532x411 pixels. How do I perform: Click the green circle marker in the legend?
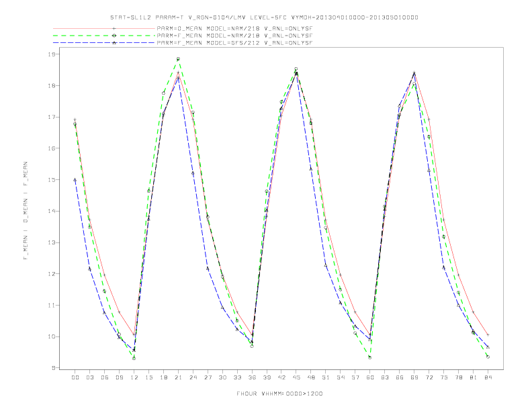[114, 36]
